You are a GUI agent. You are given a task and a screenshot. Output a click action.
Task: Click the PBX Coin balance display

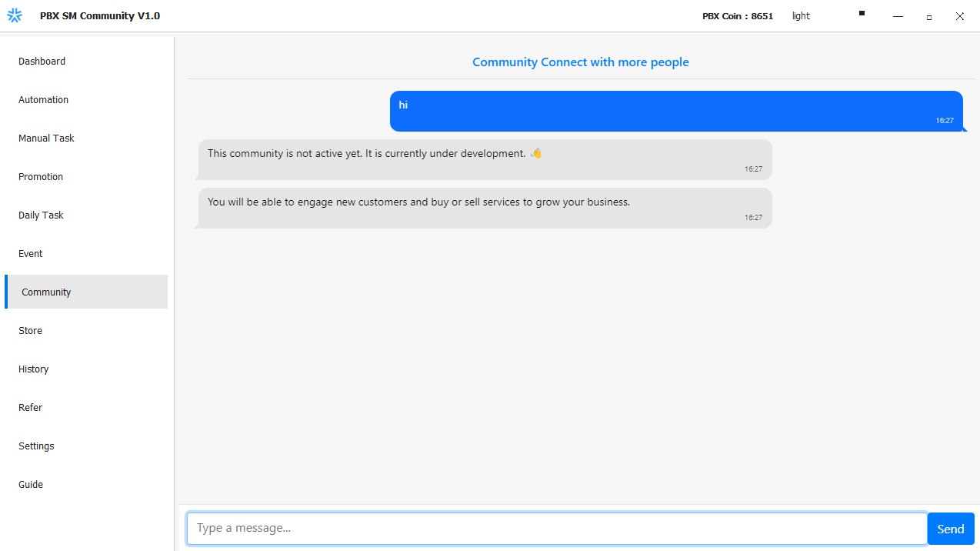point(737,16)
